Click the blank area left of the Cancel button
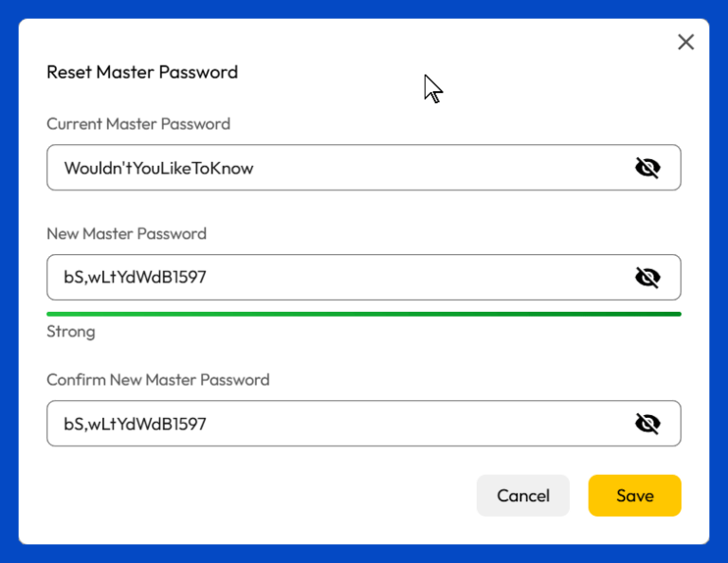The height and width of the screenshot is (563, 728). tap(256, 496)
